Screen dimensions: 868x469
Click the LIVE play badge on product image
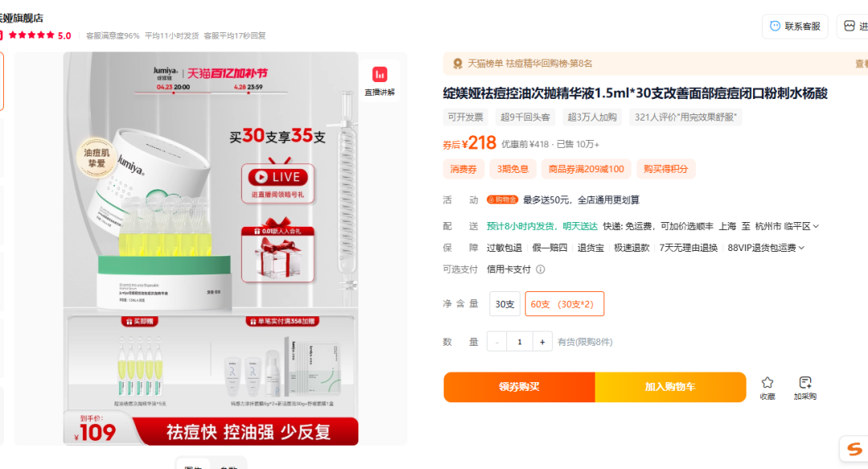coord(277,178)
